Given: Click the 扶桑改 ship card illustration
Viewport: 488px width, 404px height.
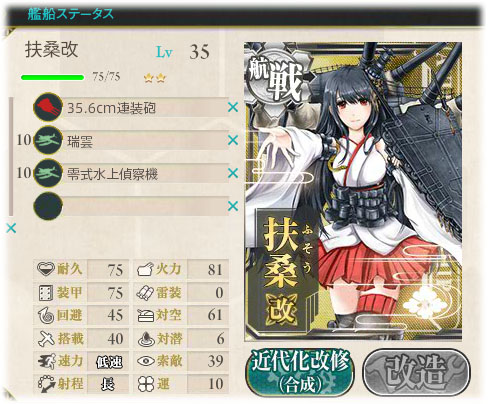Looking at the screenshot, I should point(353,191).
